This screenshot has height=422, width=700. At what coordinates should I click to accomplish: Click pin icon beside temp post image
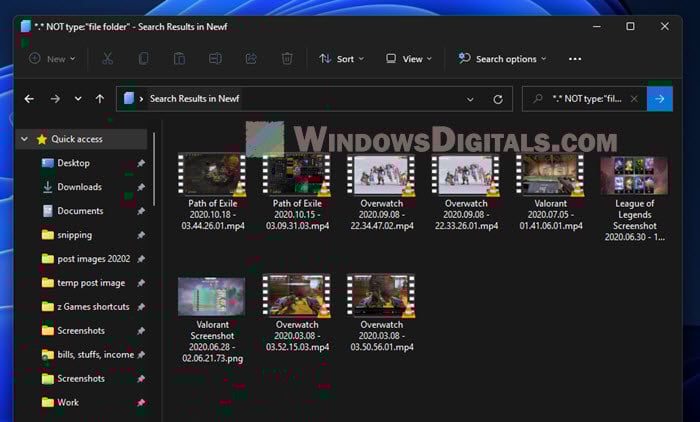tap(141, 283)
